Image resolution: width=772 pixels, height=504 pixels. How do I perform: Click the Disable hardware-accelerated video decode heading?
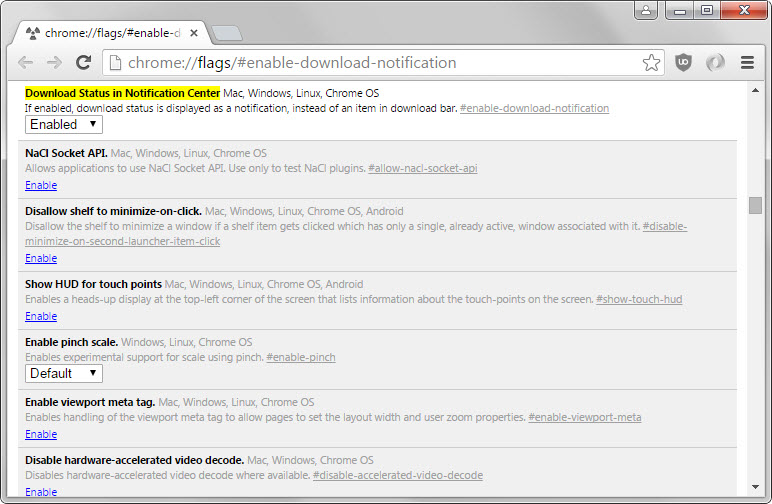click(x=134, y=460)
